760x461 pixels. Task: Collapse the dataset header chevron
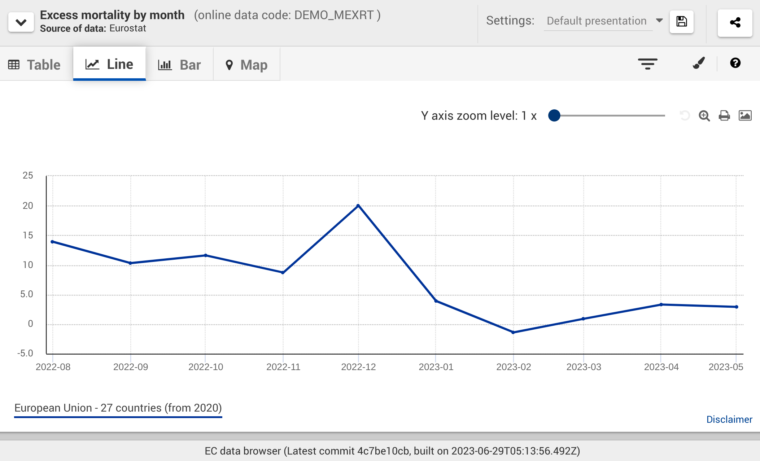(20, 21)
